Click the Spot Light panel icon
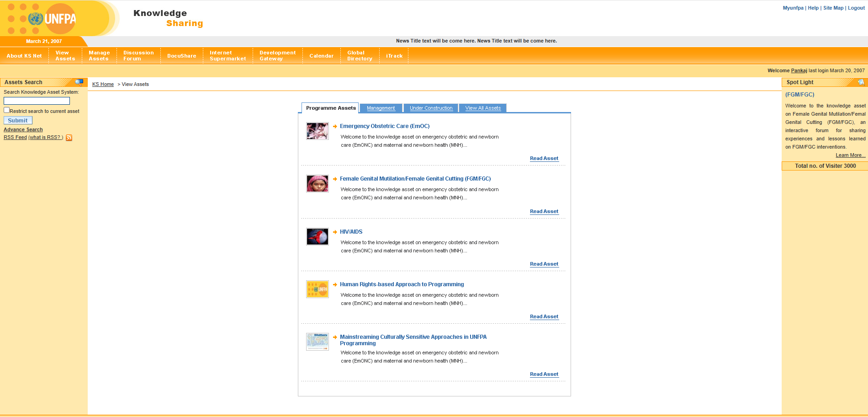868x417 pixels. point(861,82)
